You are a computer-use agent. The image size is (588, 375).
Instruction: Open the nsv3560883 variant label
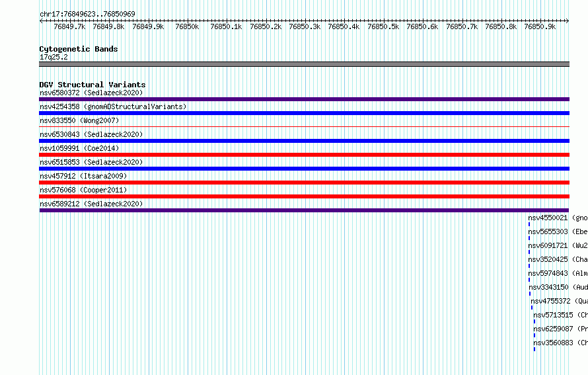point(560,343)
